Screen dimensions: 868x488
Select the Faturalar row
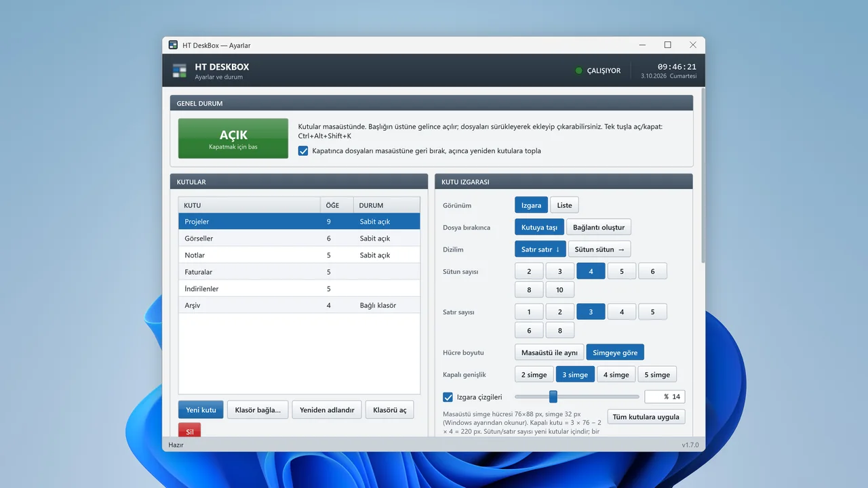[299, 272]
